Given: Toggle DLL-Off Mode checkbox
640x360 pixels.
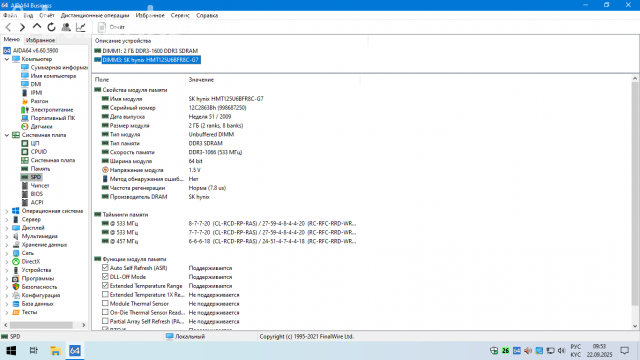Looking at the screenshot, I should pos(105,277).
